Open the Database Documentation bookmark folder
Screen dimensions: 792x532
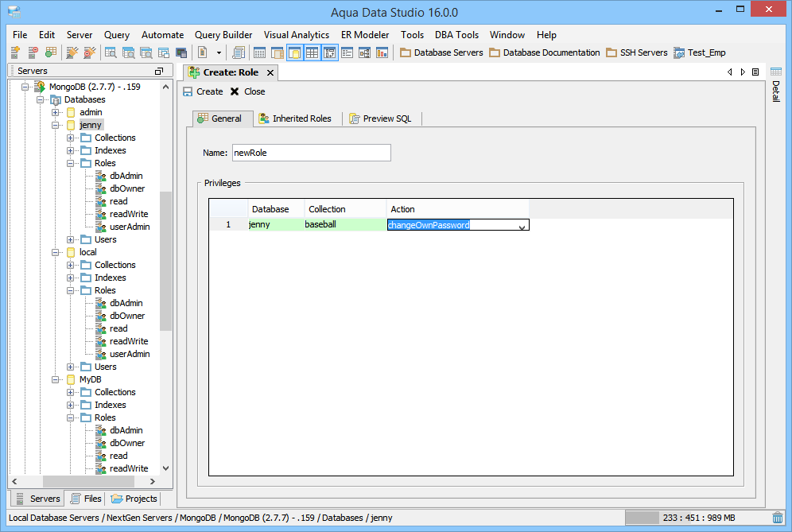(545, 52)
